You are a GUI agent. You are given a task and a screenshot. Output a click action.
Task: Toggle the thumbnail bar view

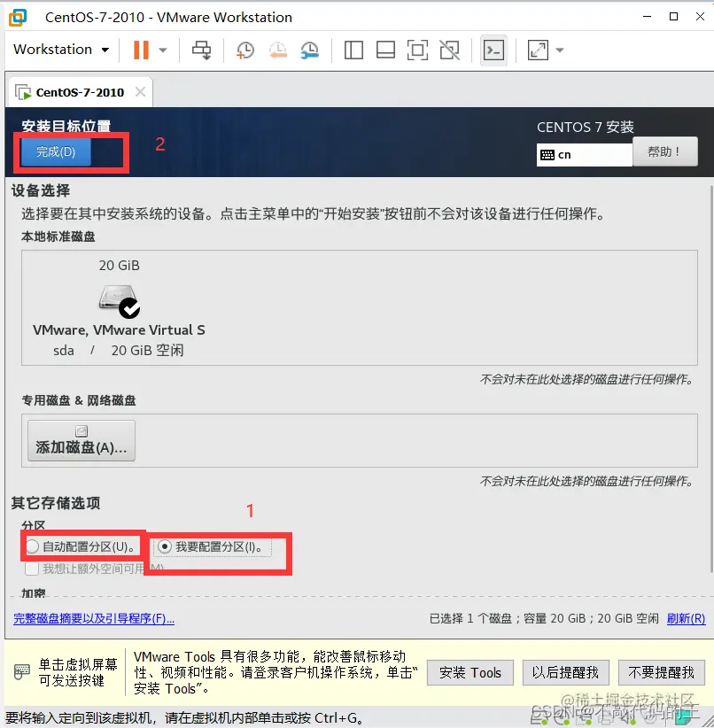pos(385,50)
